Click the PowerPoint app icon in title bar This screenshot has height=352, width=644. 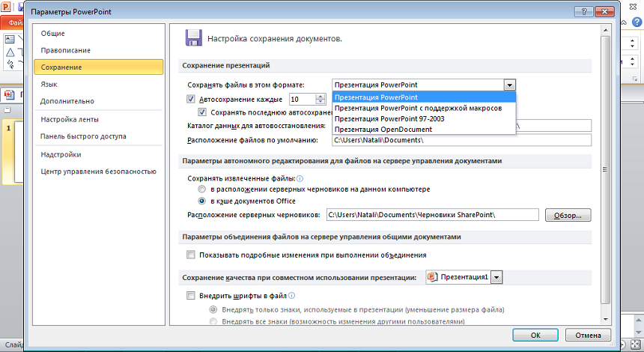tap(6, 7)
